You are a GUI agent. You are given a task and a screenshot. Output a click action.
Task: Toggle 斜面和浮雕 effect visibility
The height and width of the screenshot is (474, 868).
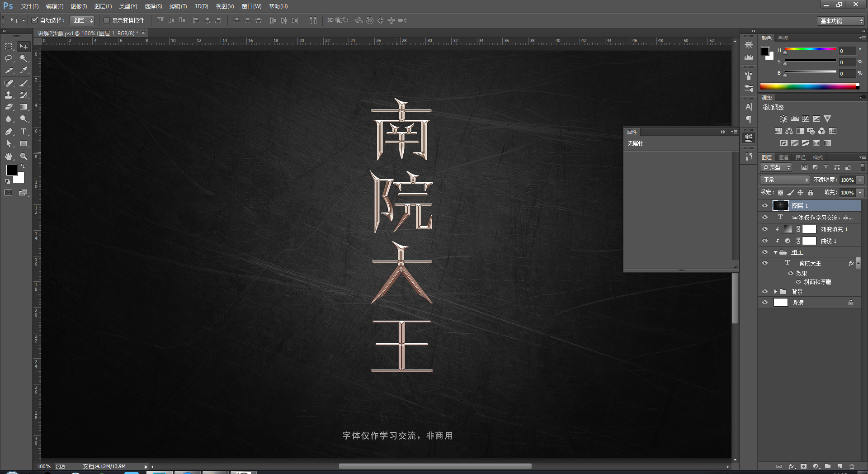(798, 282)
